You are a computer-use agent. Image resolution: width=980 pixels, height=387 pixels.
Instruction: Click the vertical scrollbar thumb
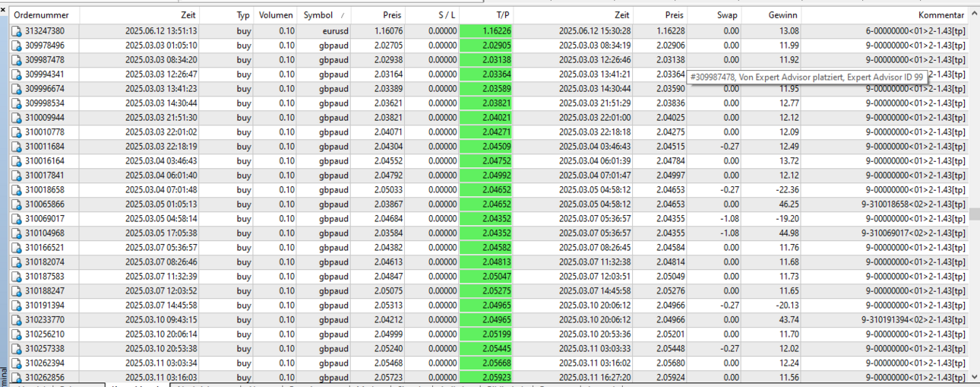point(975,214)
